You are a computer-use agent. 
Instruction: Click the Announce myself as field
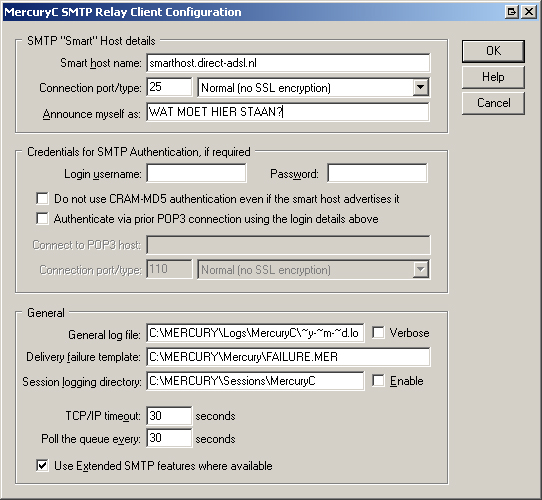(288, 112)
